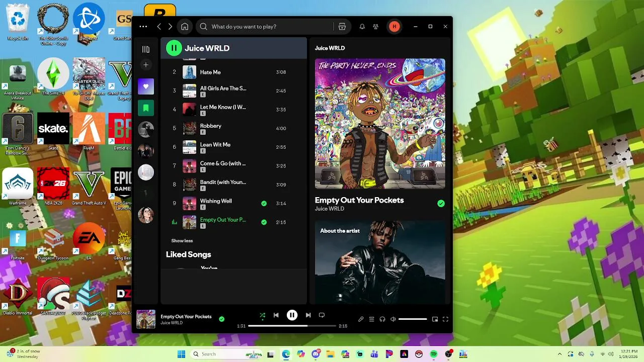Click Show less link
Image resolution: width=644 pixels, height=362 pixels.
coord(182,241)
